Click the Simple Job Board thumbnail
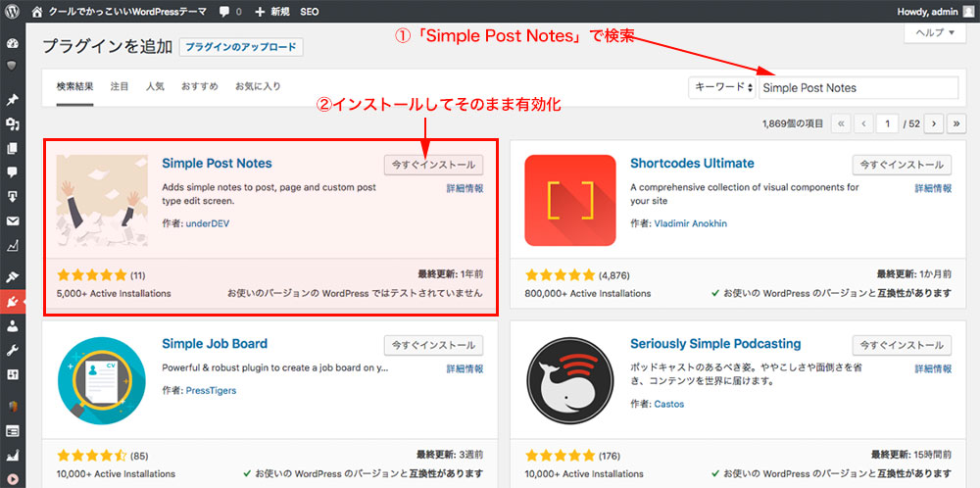 (x=102, y=380)
